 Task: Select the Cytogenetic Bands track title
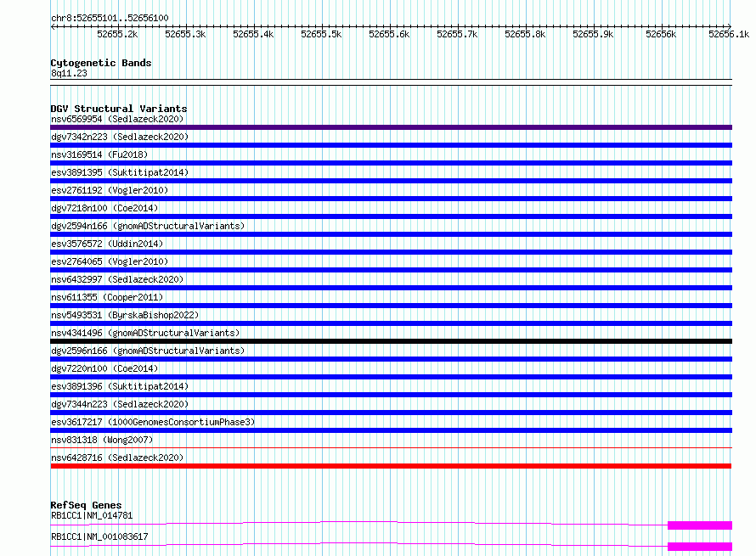pos(101,63)
